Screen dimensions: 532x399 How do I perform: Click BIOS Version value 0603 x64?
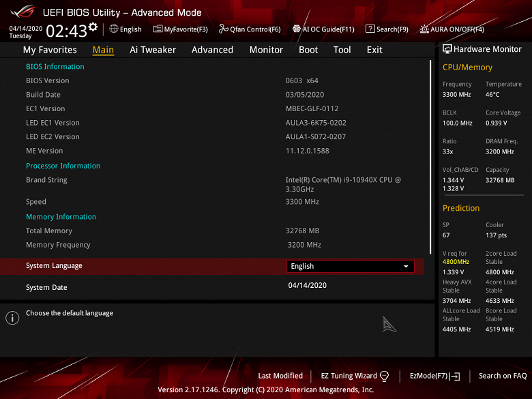click(302, 80)
